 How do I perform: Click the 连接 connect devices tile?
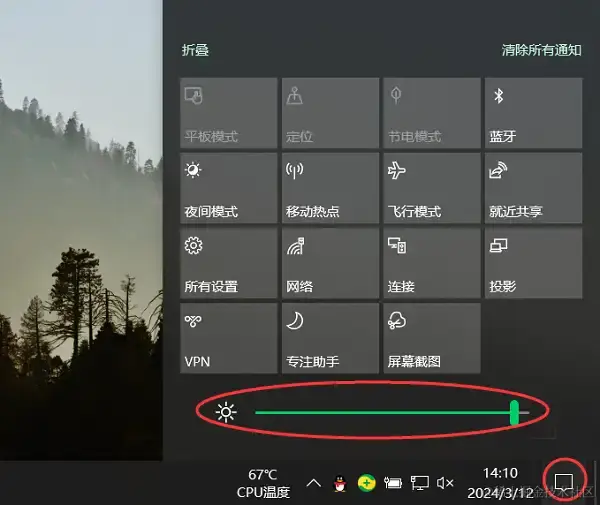point(432,263)
